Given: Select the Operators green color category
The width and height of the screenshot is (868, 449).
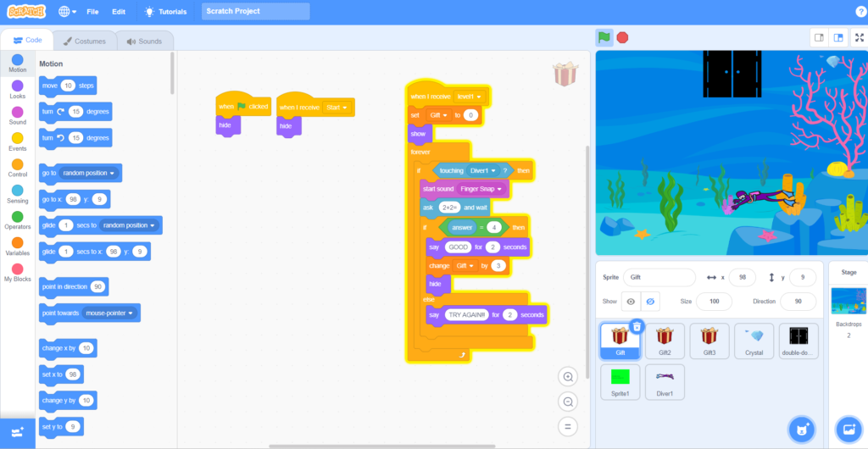Looking at the screenshot, I should tap(17, 221).
